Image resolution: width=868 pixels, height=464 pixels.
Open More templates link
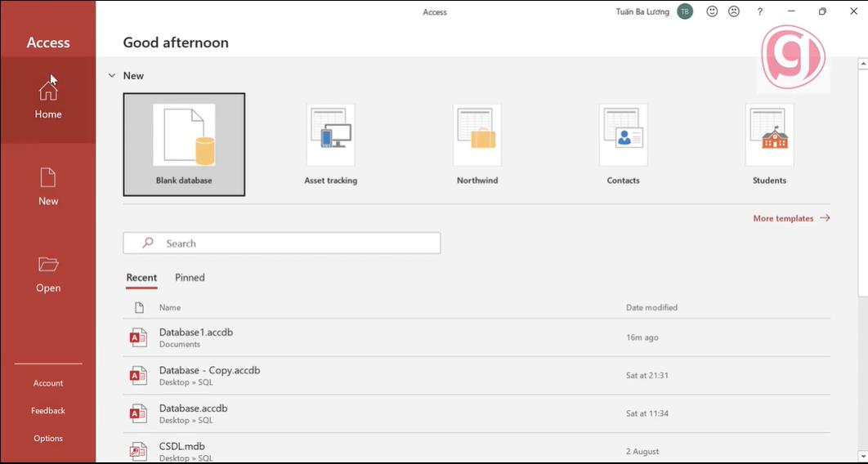click(x=791, y=218)
